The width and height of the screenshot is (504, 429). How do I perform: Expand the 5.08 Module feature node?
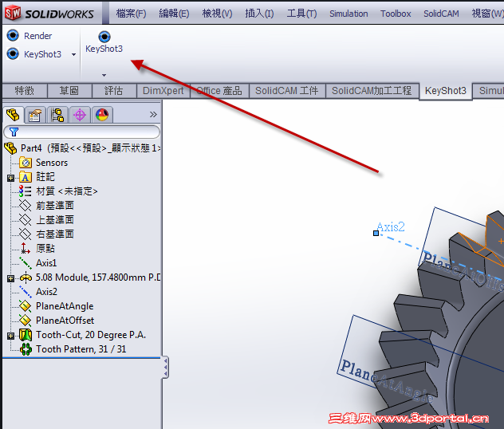[x=10, y=278]
